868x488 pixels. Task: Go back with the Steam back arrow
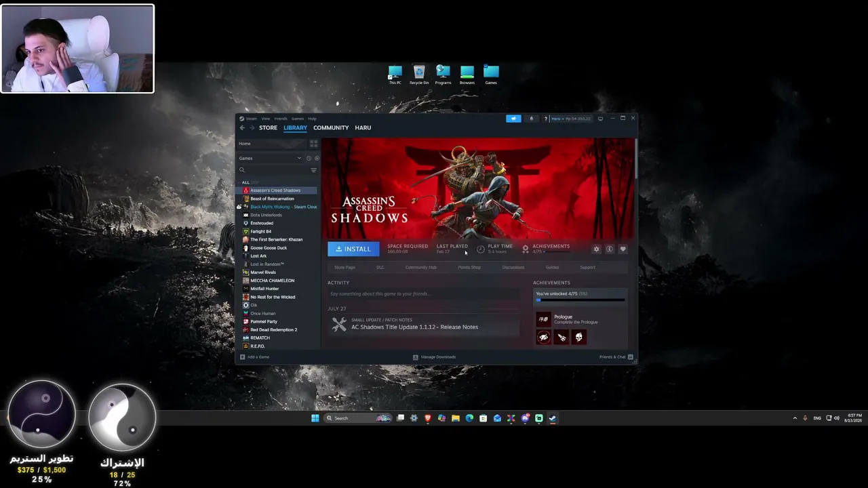[242, 127]
